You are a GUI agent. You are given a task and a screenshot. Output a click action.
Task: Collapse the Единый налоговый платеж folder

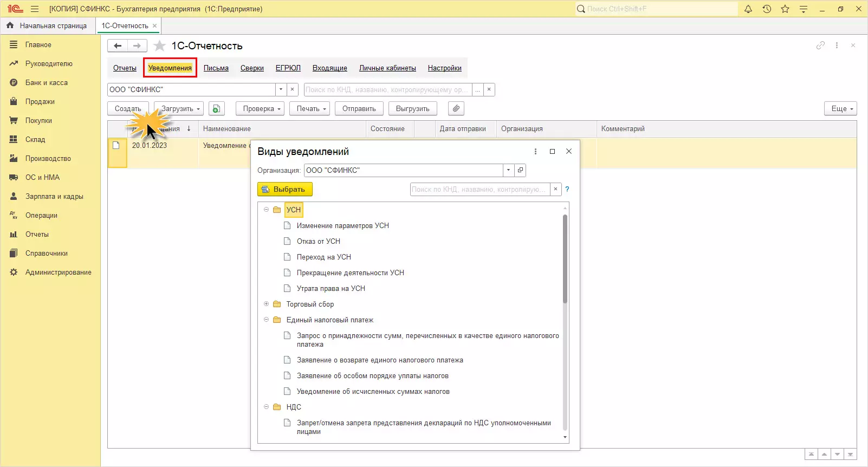tap(266, 320)
